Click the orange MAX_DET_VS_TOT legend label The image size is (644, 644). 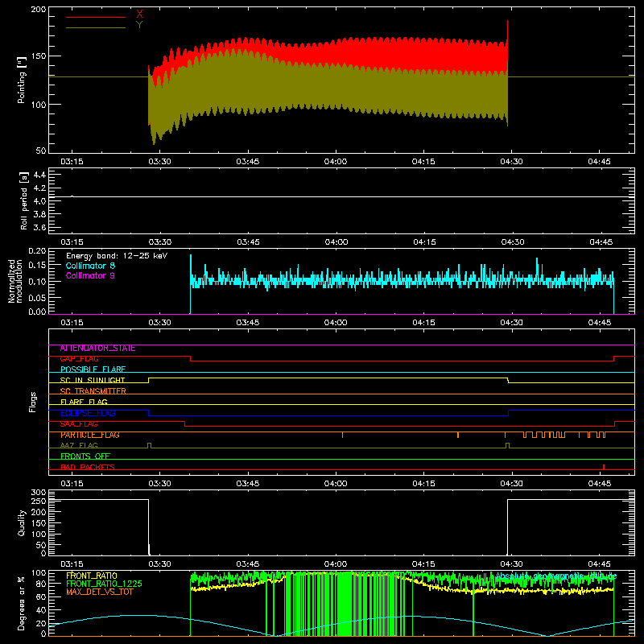99,592
